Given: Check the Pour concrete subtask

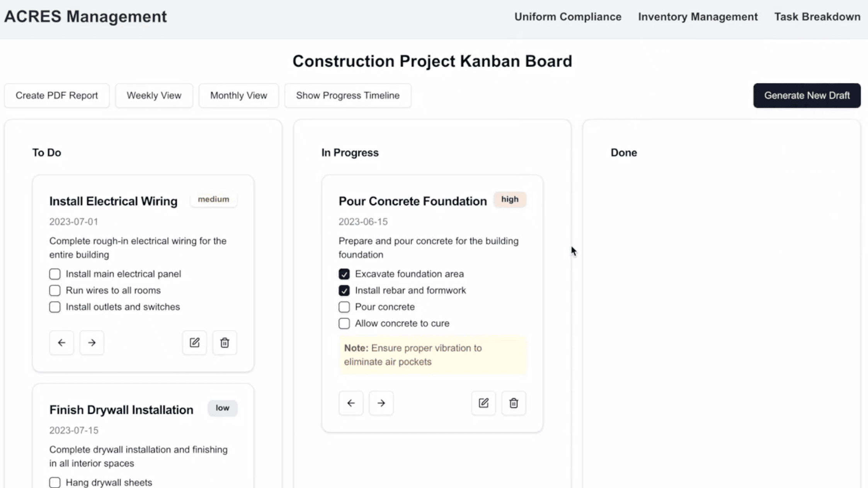Looking at the screenshot, I should click(344, 307).
